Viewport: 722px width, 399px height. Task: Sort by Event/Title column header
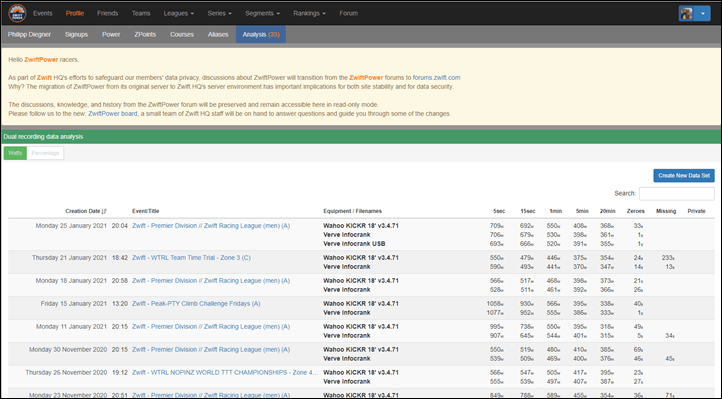pos(146,211)
